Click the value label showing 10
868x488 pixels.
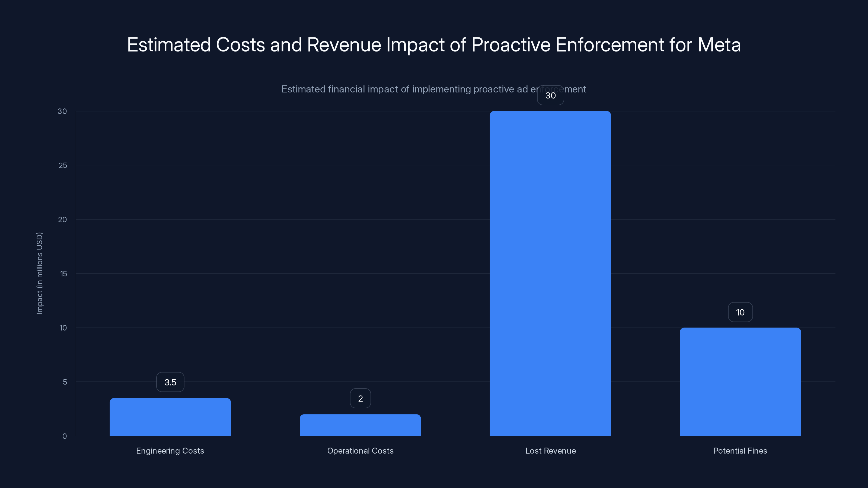740,312
